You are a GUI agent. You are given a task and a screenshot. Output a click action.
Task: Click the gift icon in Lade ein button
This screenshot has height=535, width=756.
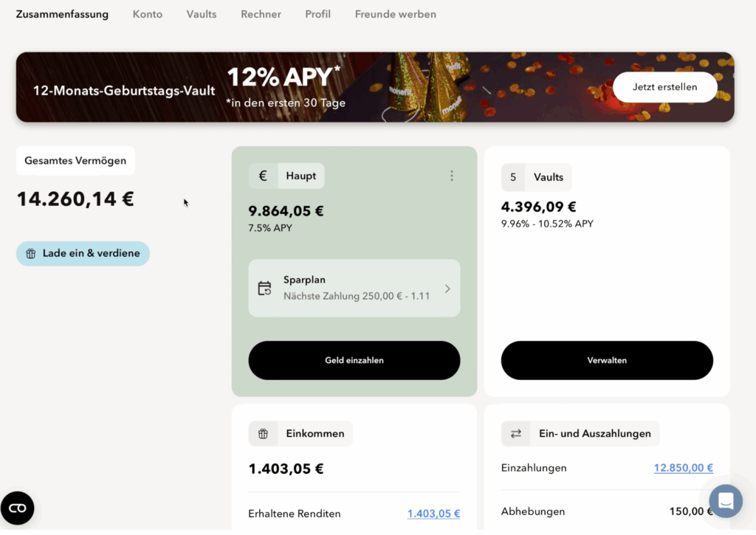click(x=31, y=254)
